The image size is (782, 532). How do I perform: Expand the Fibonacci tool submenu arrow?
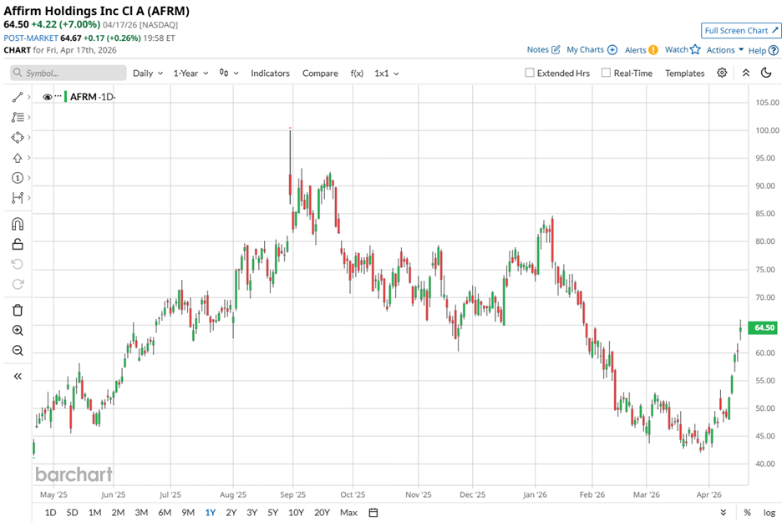point(29,117)
